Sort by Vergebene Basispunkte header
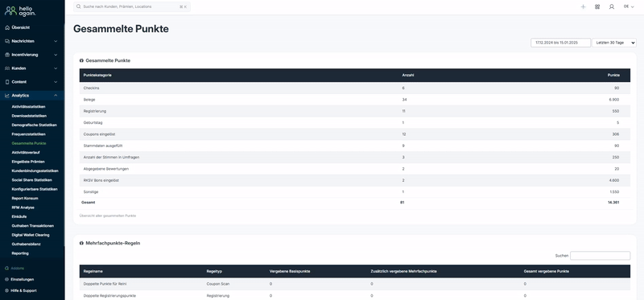644x300 pixels. click(290, 271)
